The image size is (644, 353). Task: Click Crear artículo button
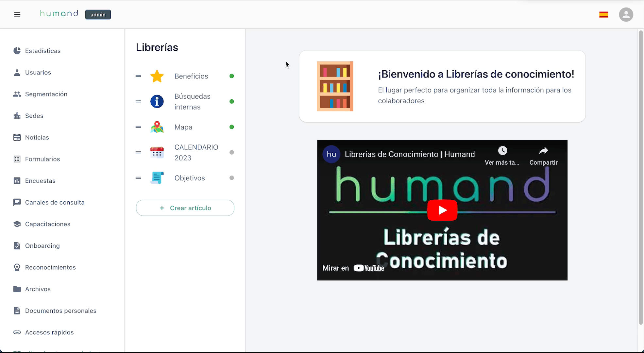pyautogui.click(x=185, y=208)
